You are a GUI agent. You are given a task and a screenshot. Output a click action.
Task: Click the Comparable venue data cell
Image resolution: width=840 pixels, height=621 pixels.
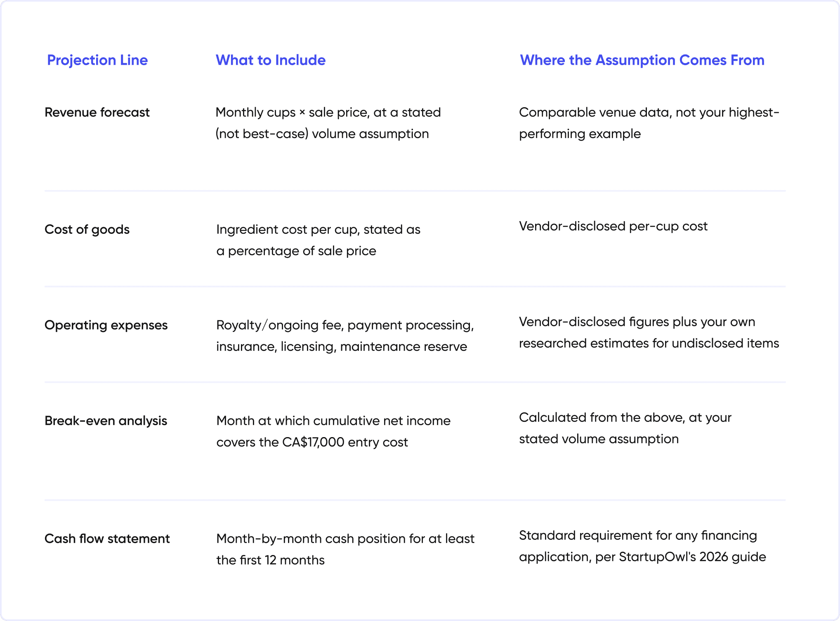point(649,123)
